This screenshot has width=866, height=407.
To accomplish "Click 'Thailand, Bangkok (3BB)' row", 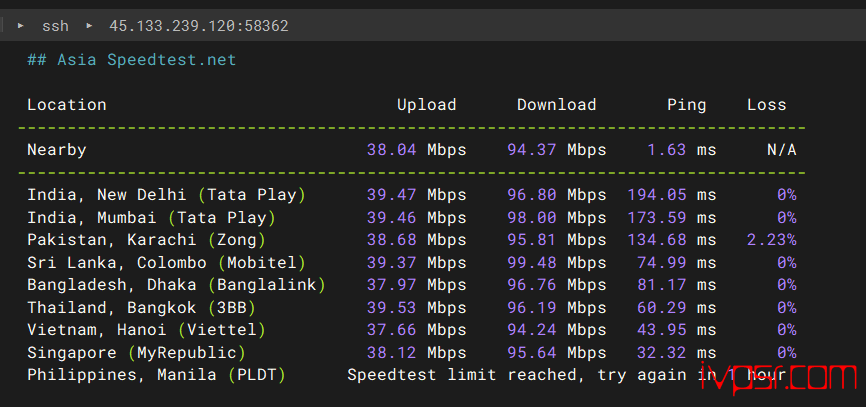I will (x=141, y=308).
